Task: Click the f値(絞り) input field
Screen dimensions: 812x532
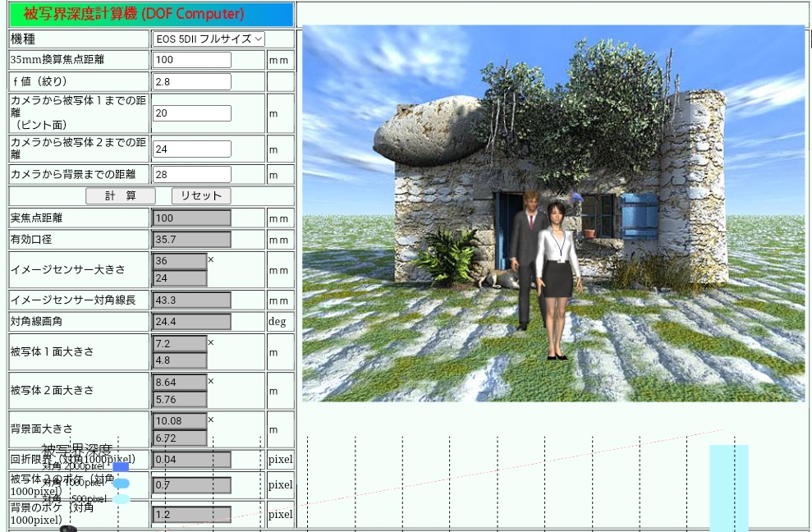Action: click(191, 81)
